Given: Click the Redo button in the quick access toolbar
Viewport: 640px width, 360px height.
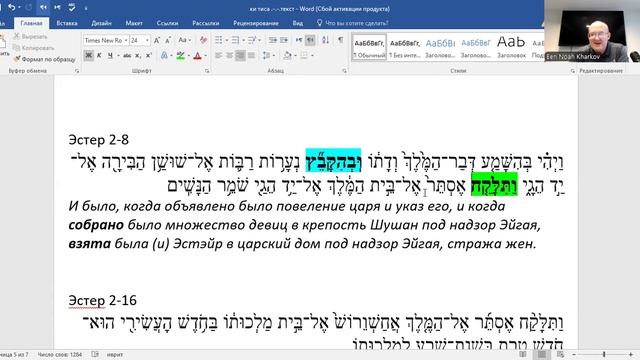Looking at the screenshot, I should pyautogui.click(x=29, y=7).
